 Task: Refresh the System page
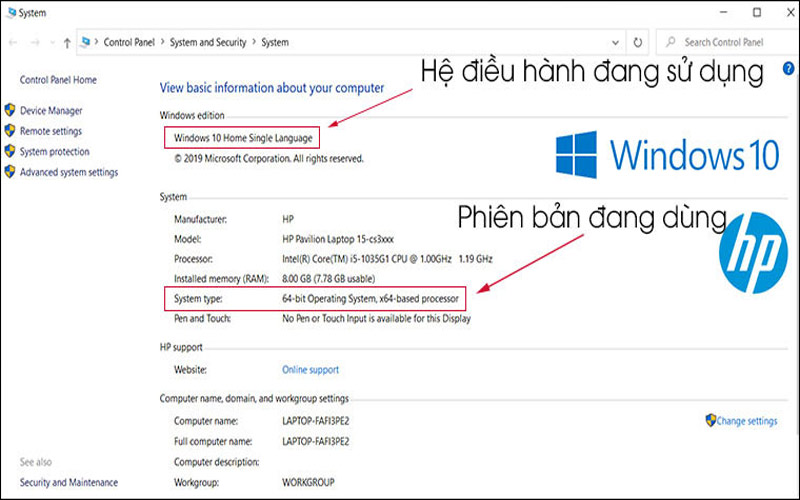(637, 42)
